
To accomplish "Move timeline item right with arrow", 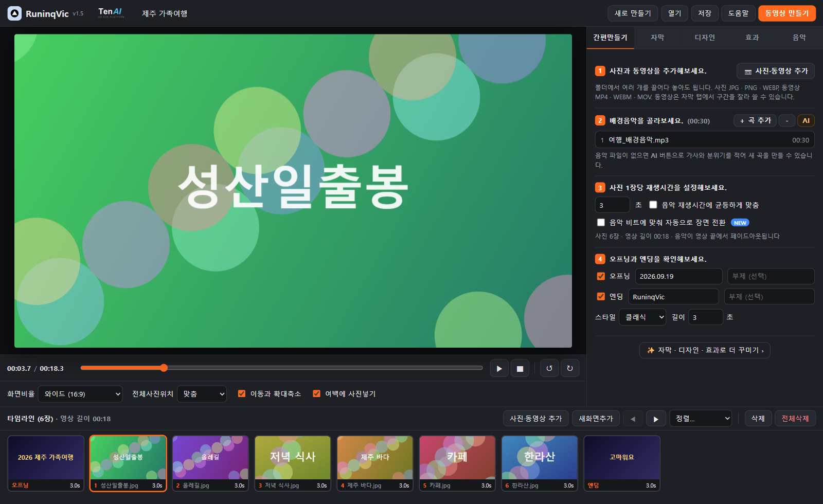I will [656, 419].
